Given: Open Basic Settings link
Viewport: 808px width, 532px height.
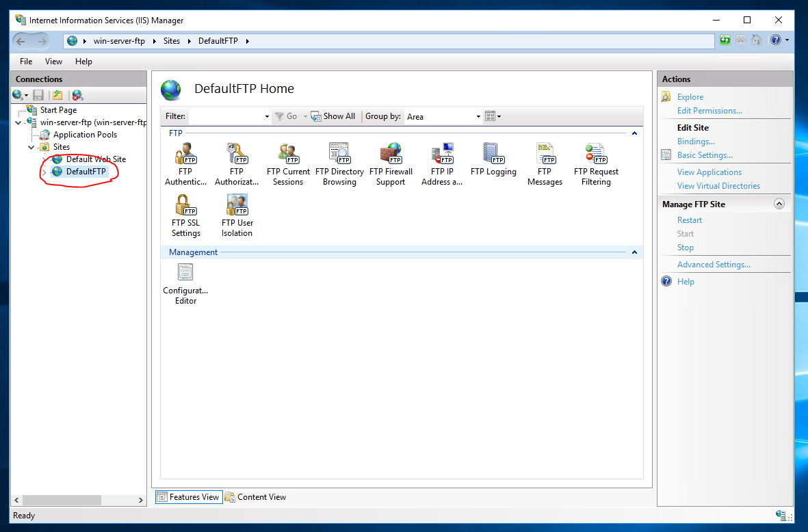Looking at the screenshot, I should click(x=705, y=155).
